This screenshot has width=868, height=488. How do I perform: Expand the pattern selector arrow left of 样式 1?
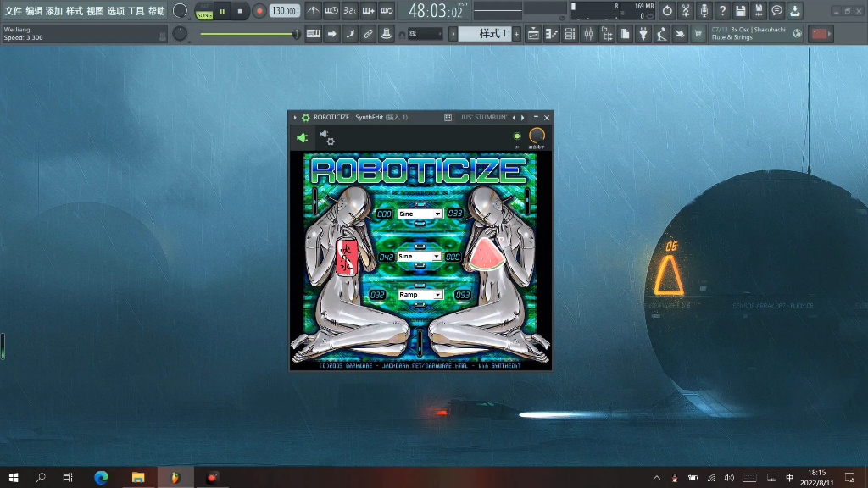(x=453, y=34)
